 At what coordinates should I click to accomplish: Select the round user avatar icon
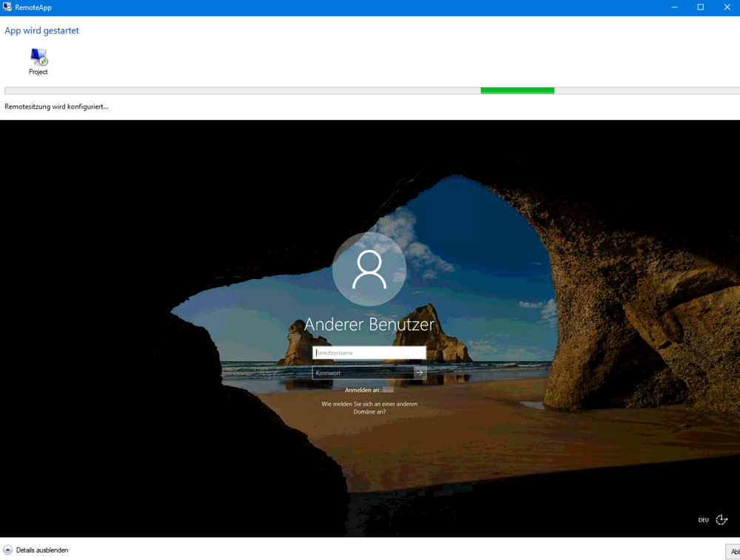point(369,269)
